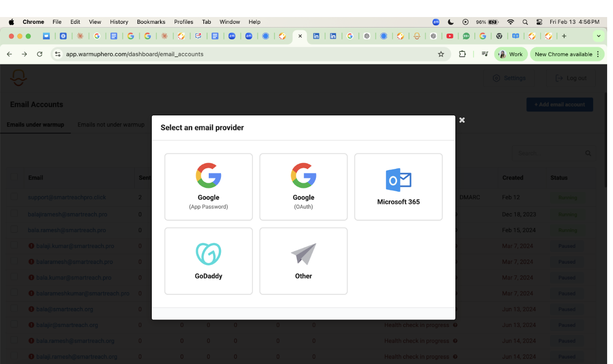Check the bala@smartreach.org row checkbox
The height and width of the screenshot is (364, 613).
[x=14, y=309]
